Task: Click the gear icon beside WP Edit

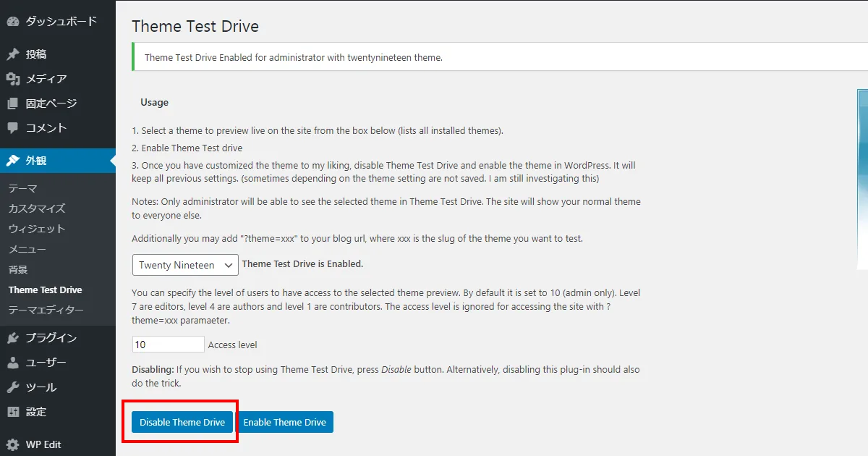Action: [13, 444]
